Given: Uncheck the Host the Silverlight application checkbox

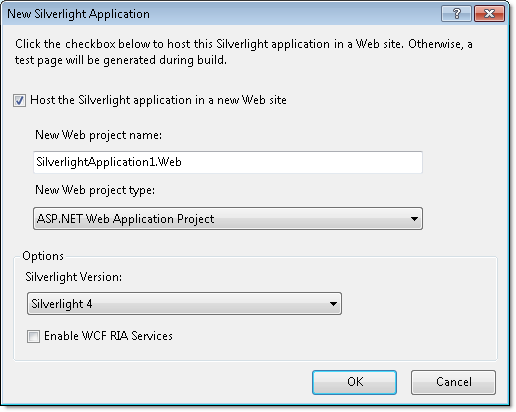Looking at the screenshot, I should click(19, 100).
